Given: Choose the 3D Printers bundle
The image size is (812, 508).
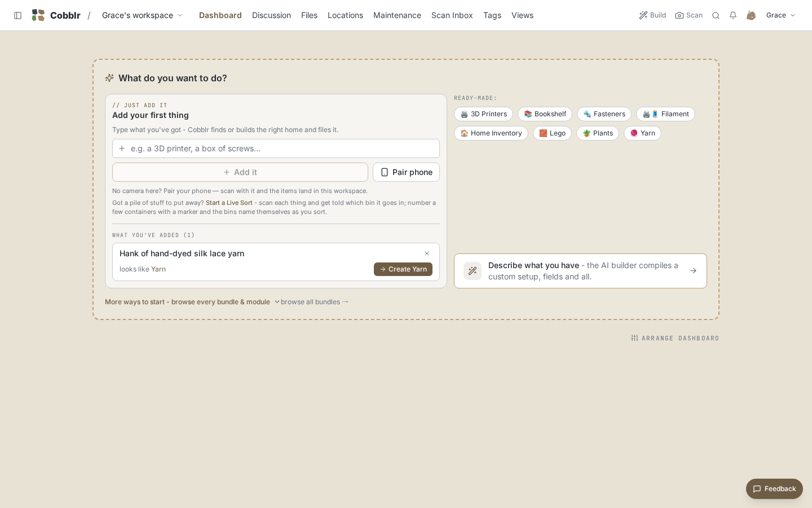Looking at the screenshot, I should pos(483,114).
